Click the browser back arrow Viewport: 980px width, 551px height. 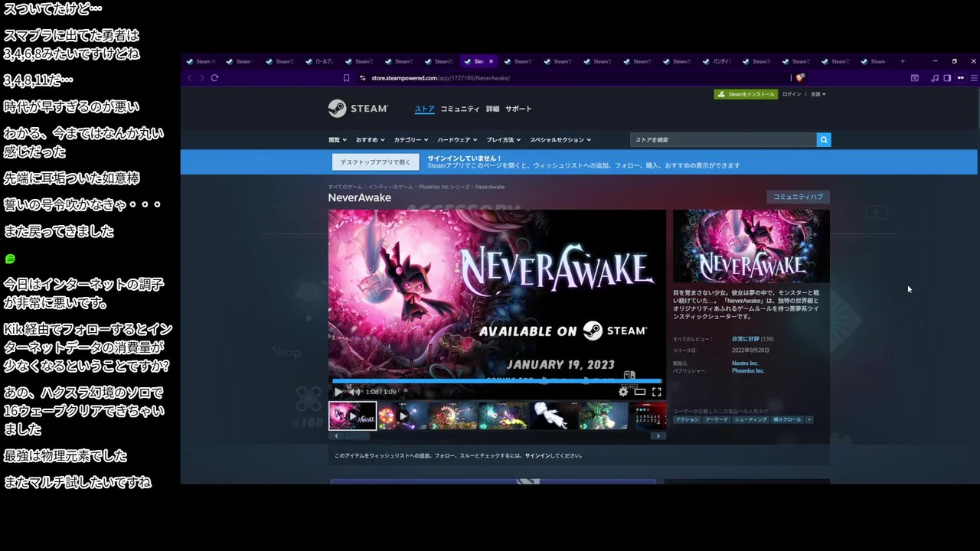(190, 78)
